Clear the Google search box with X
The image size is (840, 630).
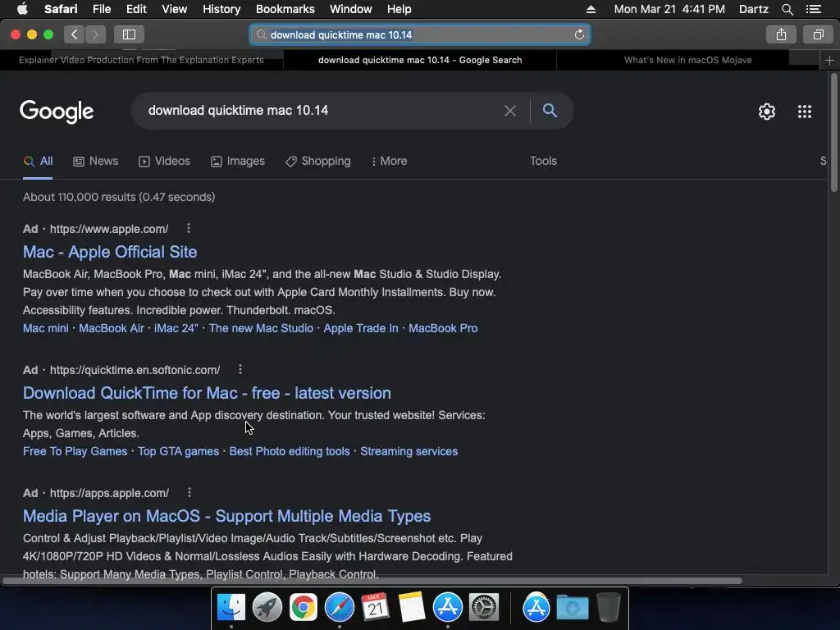click(x=510, y=111)
